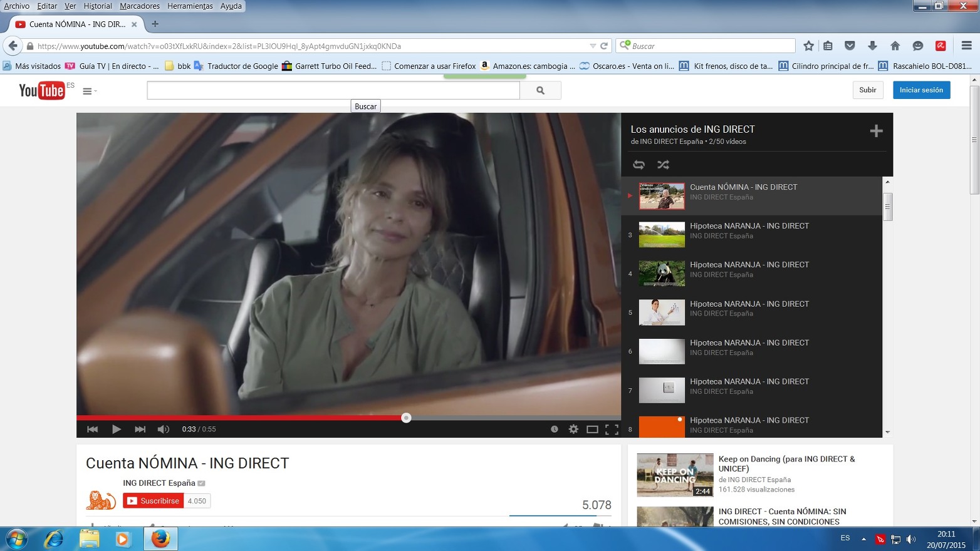
Task: Click the Subir upload button
Action: [868, 90]
